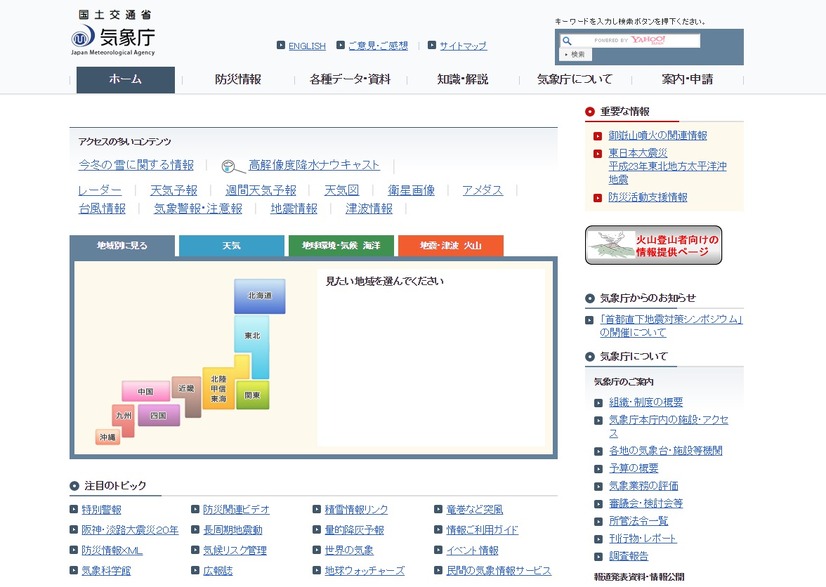826x587 pixels.
Task: Choose the 関東 region tile on the map
Action: (x=252, y=395)
